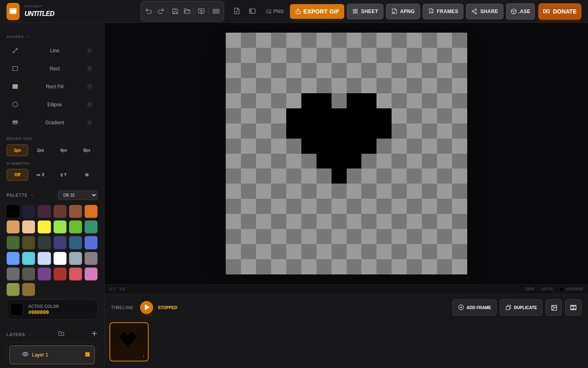Export as sprite Sheet

[x=365, y=11]
